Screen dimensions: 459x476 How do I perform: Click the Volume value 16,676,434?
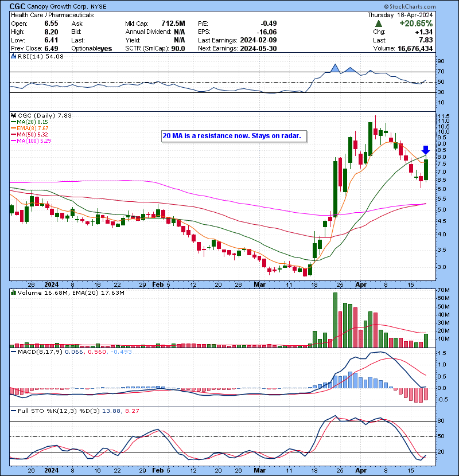point(415,49)
